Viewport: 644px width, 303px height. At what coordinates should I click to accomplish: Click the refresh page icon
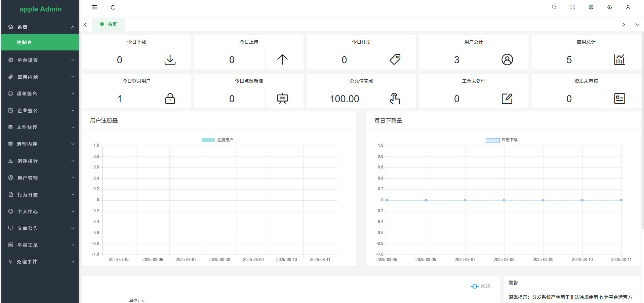pos(113,7)
